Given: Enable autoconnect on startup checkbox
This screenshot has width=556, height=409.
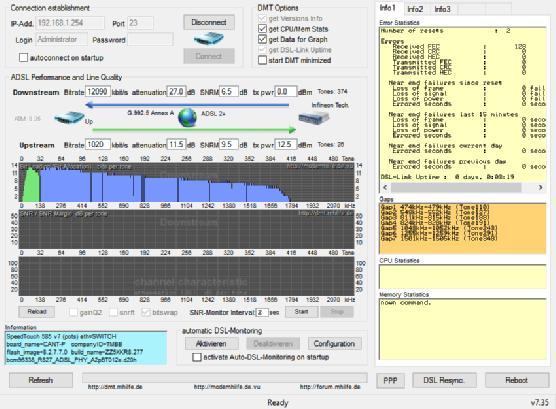Looking at the screenshot, I should pyautogui.click(x=23, y=57).
